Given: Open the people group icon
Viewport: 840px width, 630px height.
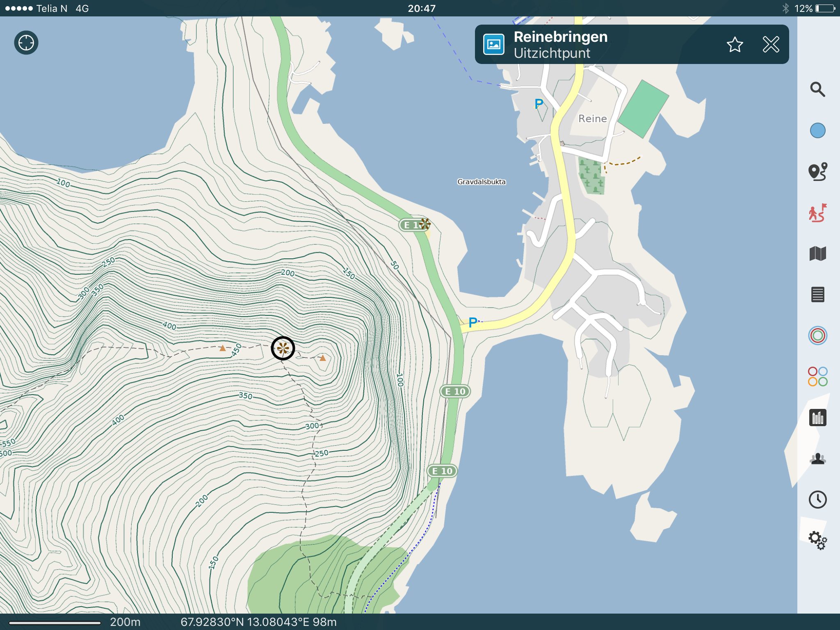Looking at the screenshot, I should click(817, 459).
